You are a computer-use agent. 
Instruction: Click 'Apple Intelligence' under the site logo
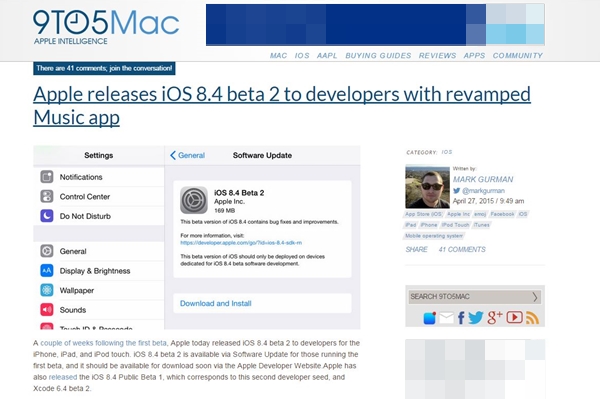[71, 41]
